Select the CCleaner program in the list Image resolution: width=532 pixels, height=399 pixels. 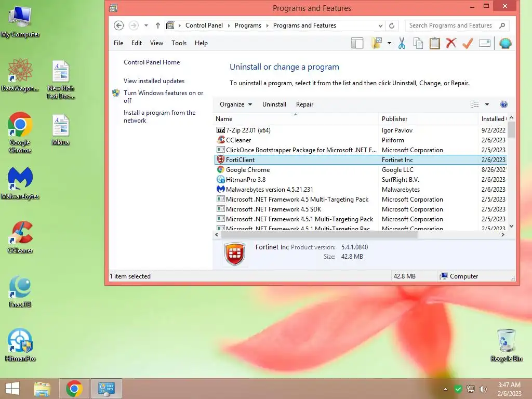click(361, 140)
